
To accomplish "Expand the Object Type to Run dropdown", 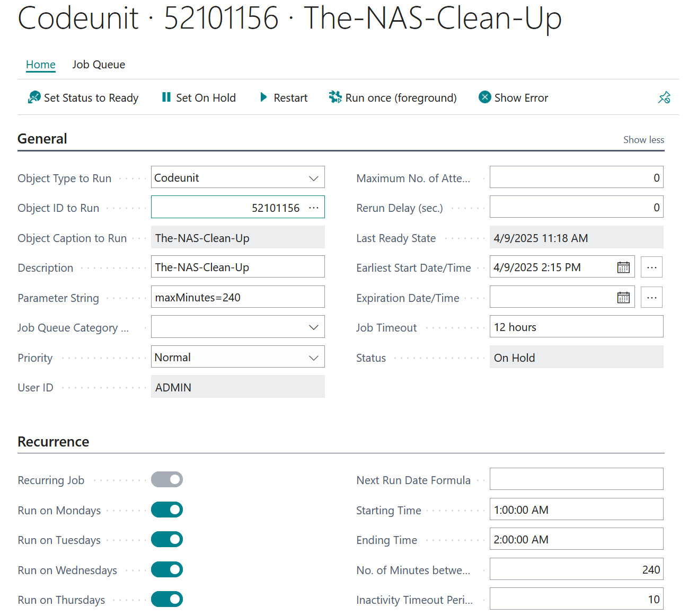I will [313, 178].
